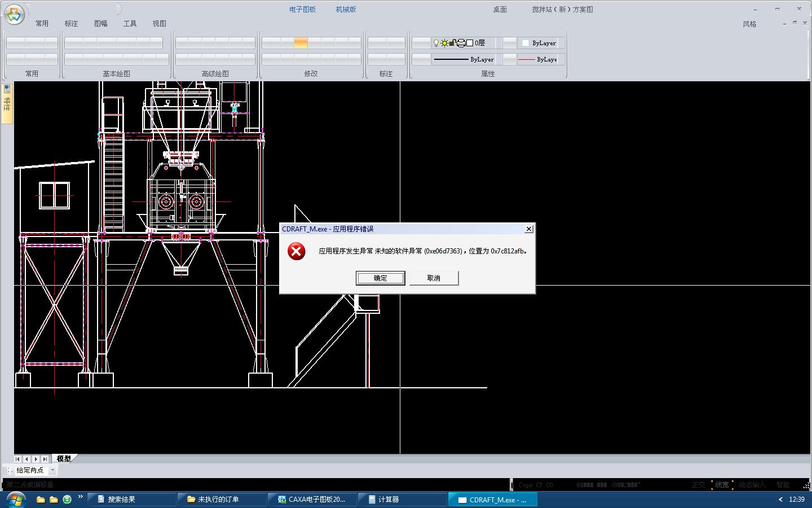This screenshot has height=508, width=812.
Task: Expand the 0层 layer dropdown
Action: click(x=498, y=43)
